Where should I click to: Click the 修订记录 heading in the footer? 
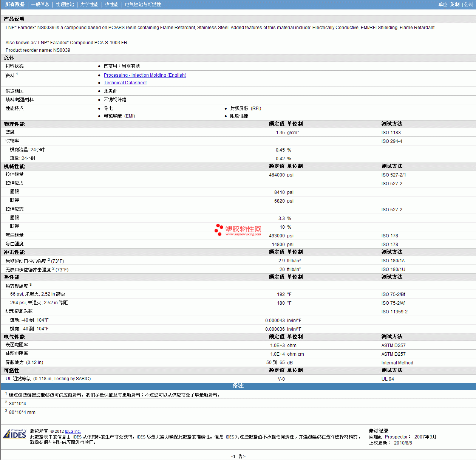click(379, 431)
